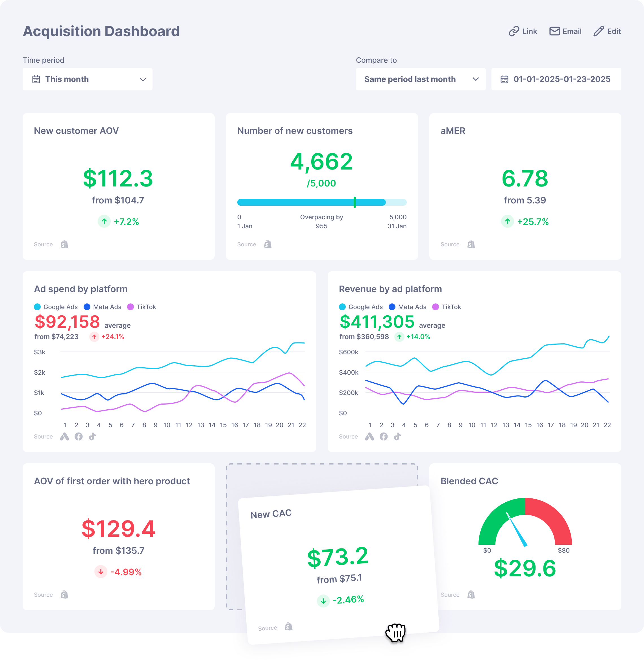Click the Link chain icon
The image size is (644, 662).
pos(514,31)
